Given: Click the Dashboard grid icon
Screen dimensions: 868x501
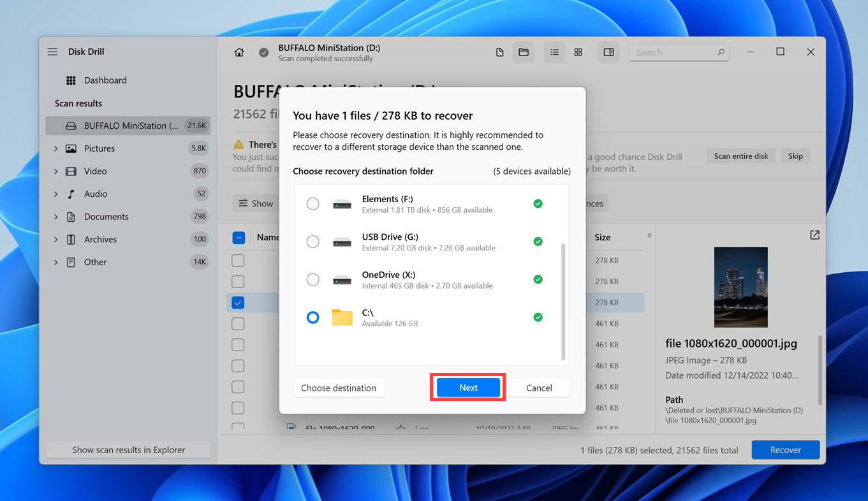Looking at the screenshot, I should point(71,80).
